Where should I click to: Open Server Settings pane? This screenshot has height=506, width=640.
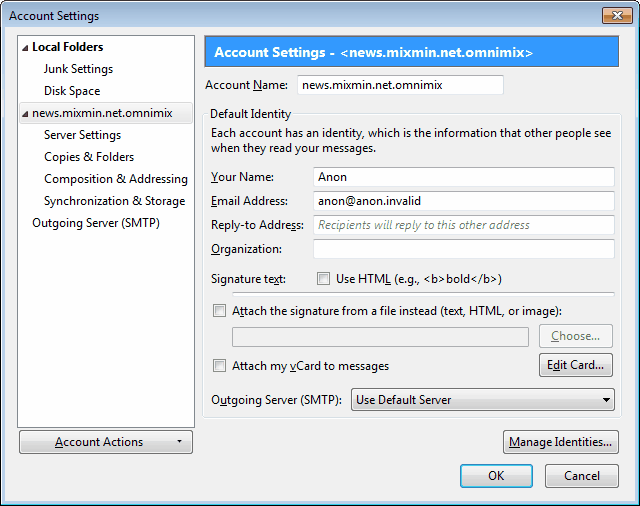(82, 135)
